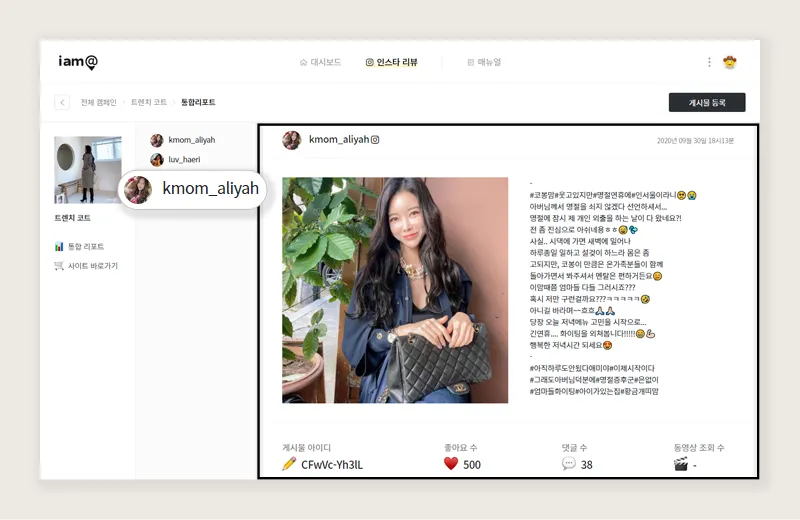Click the user avatar icon in header
800x520 pixels.
[x=730, y=62]
